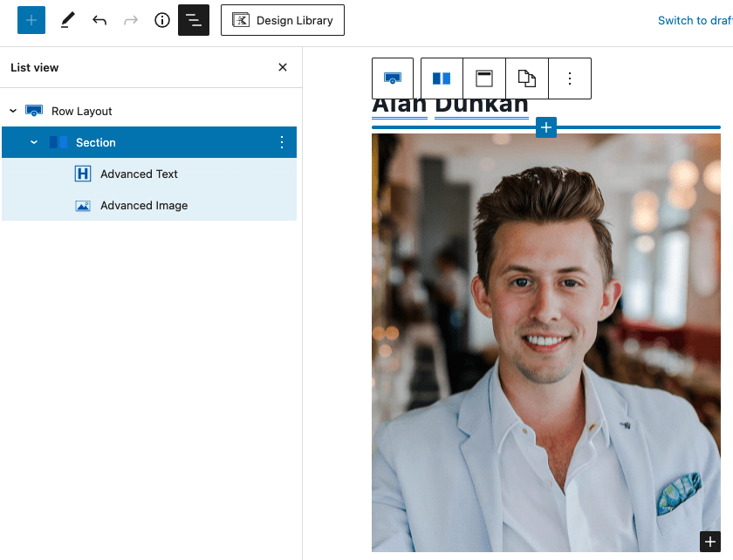733x560 pixels.
Task: Select Advanced Image block in list
Action: pos(144,205)
